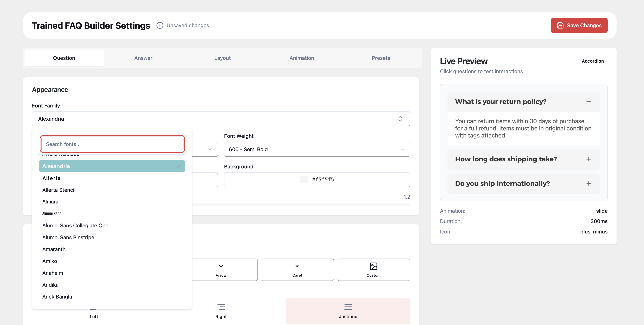Select the Arrow icon style
The height and width of the screenshot is (325, 644).
[221, 270]
